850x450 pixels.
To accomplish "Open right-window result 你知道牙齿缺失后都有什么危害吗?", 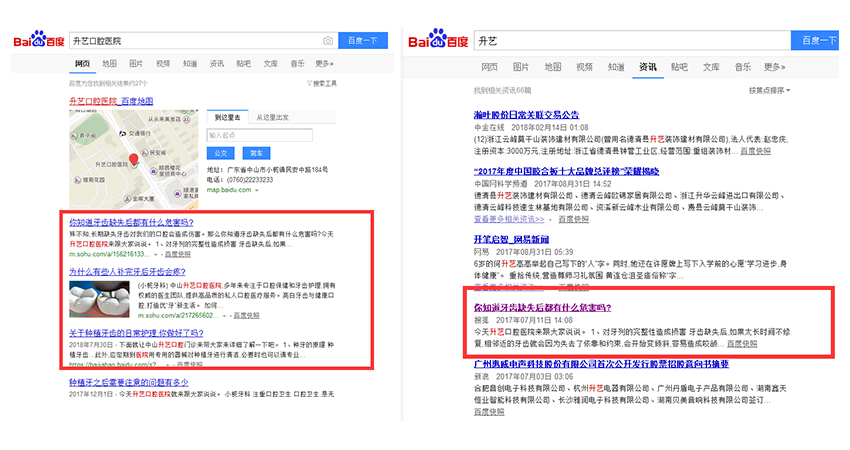I will coord(543,307).
